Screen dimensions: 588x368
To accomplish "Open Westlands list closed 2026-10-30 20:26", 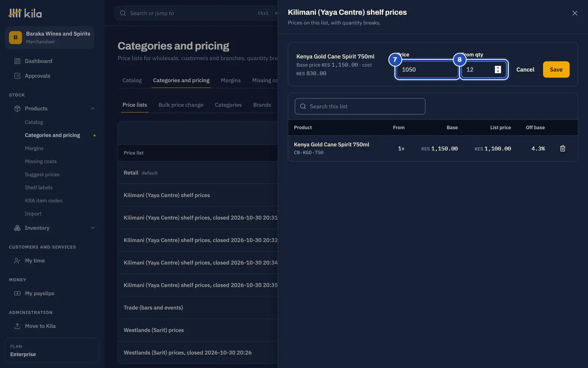I will (198, 352).
